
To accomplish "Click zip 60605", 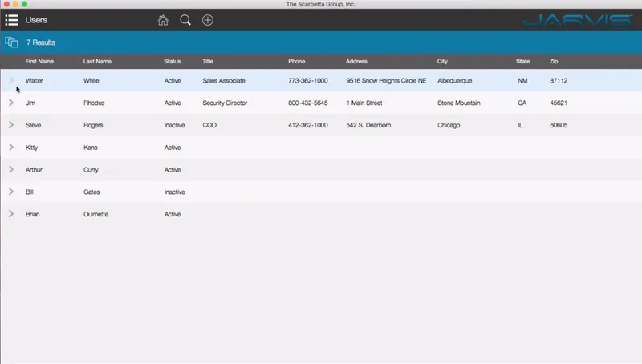I will (x=559, y=125).
